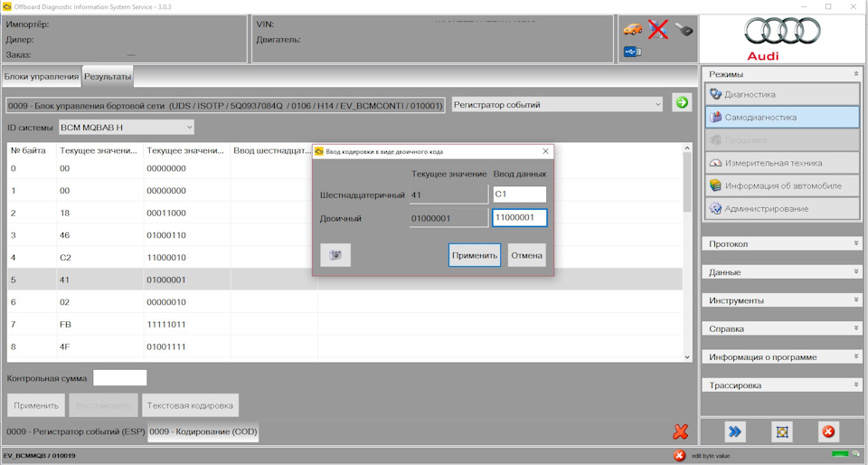Screen dimensions: 868x465
Task: Click the fullscreen frame icon button
Action: click(781, 432)
